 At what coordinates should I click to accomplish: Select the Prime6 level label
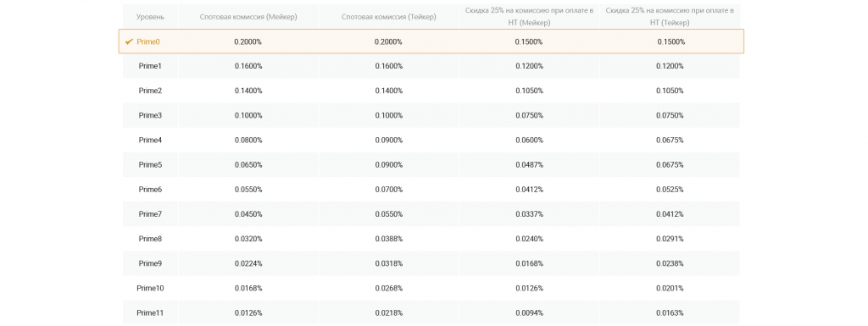150,190
